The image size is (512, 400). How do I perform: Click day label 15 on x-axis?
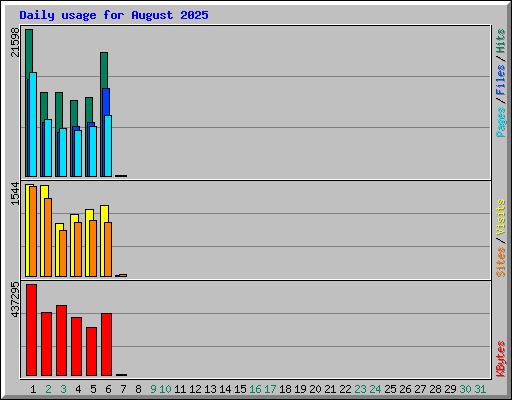pyautogui.click(x=240, y=389)
